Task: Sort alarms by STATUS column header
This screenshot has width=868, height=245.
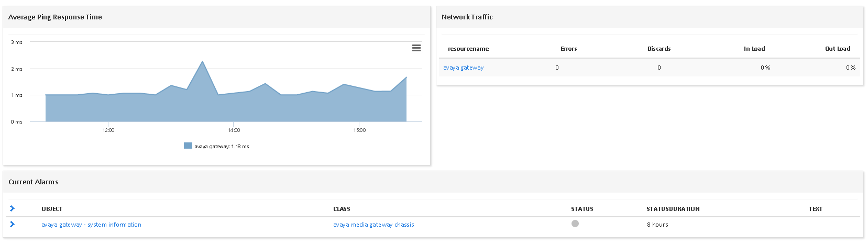Action: [582, 209]
